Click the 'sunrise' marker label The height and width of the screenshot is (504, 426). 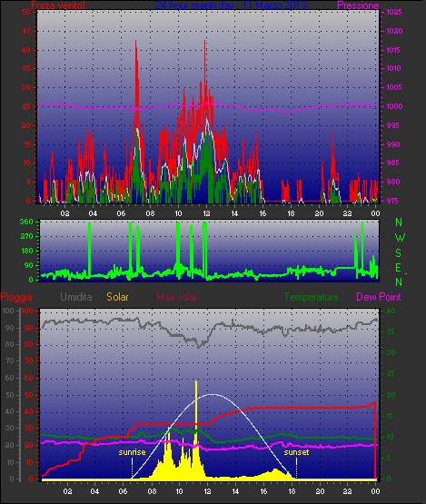(x=132, y=452)
